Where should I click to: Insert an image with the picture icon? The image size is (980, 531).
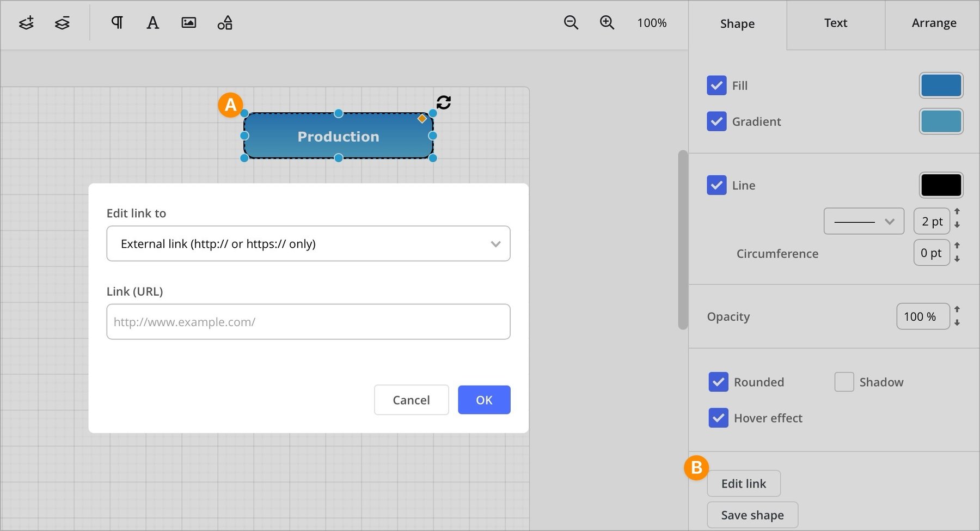[189, 22]
